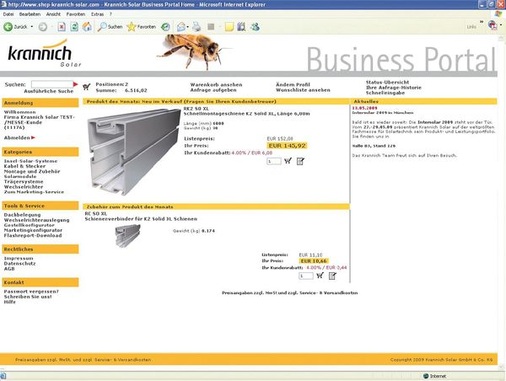Add rail product to wishlist note icon
Screen dimensions: 506x381
pyautogui.click(x=300, y=161)
